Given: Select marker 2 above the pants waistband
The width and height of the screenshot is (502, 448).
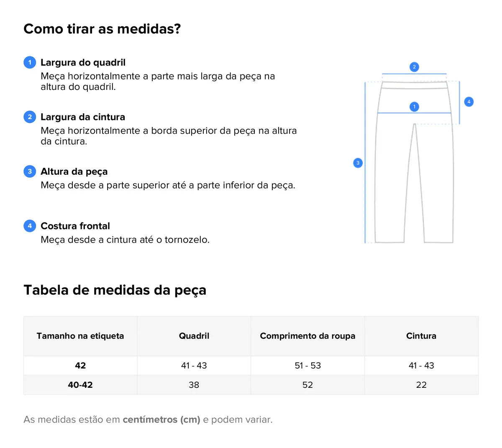Looking at the screenshot, I should [414, 67].
